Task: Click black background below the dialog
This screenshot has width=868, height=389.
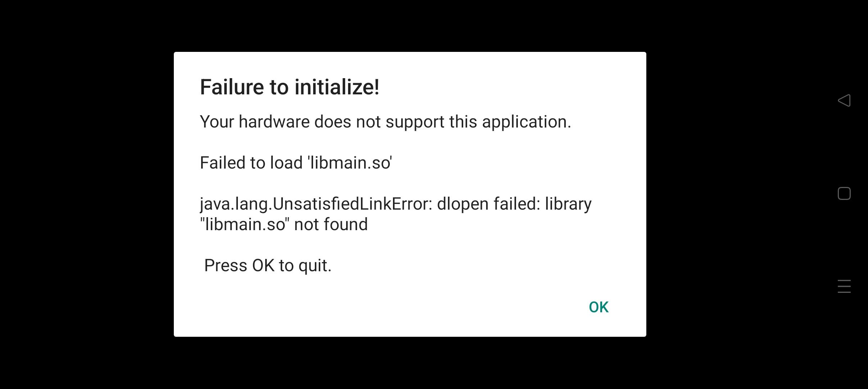Action: tap(410, 363)
